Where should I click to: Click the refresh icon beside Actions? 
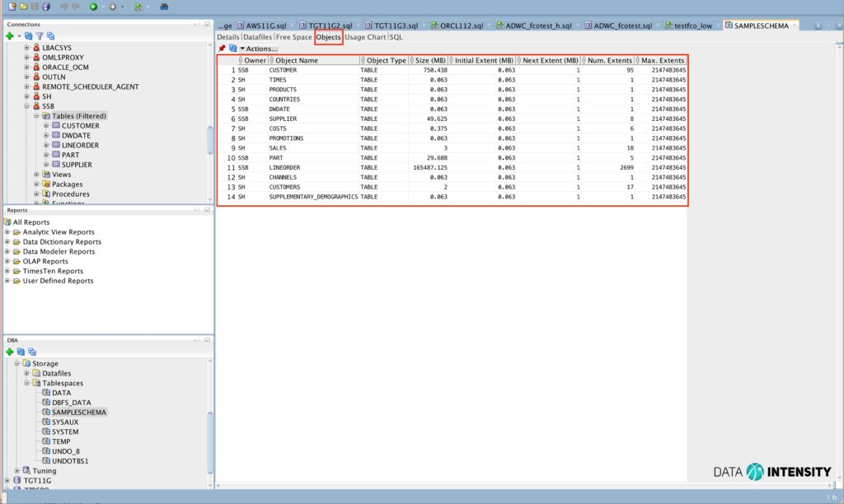(x=232, y=49)
